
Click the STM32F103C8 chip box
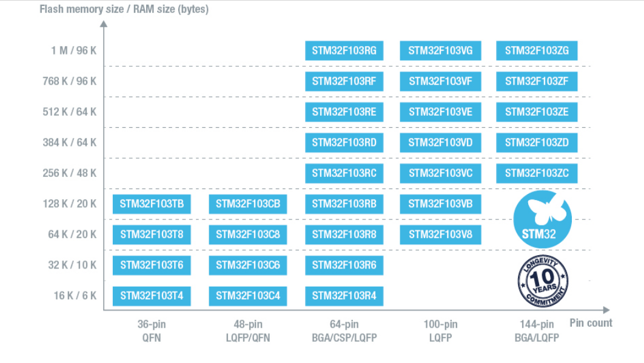click(247, 235)
